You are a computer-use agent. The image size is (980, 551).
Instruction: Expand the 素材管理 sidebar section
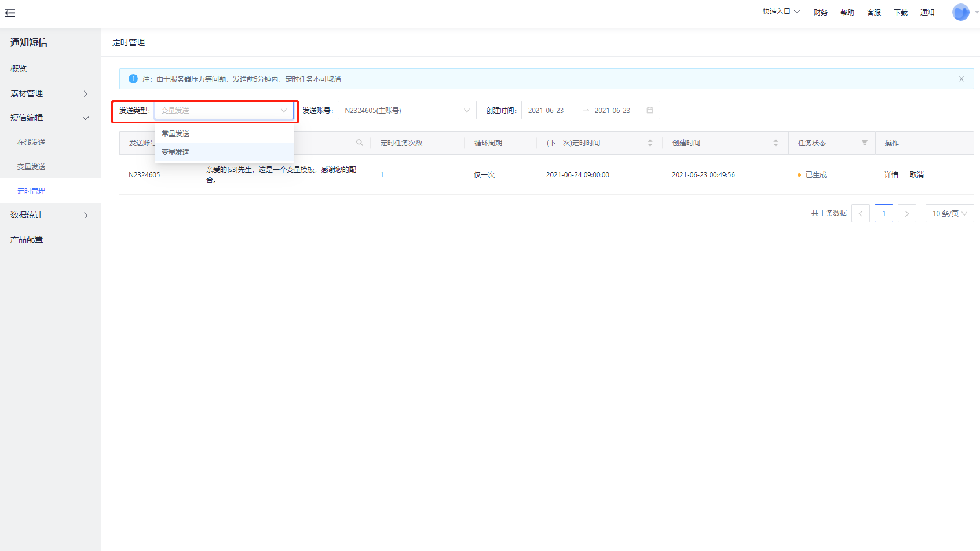point(50,93)
